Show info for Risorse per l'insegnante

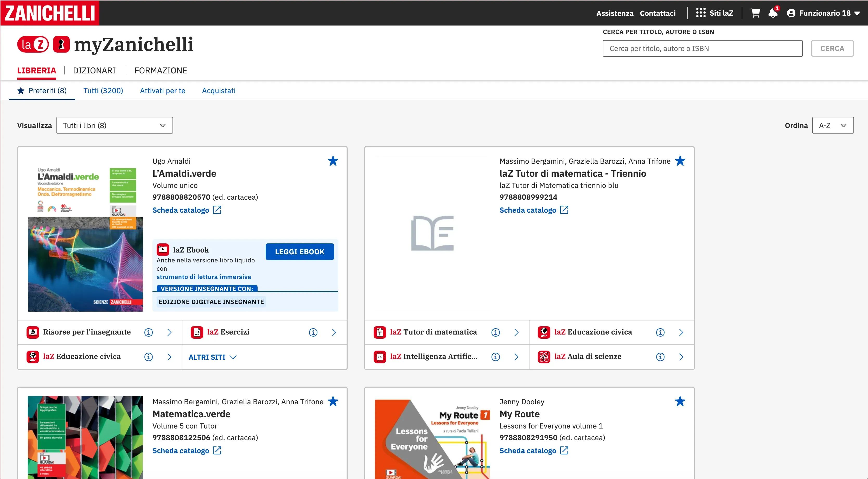(149, 332)
